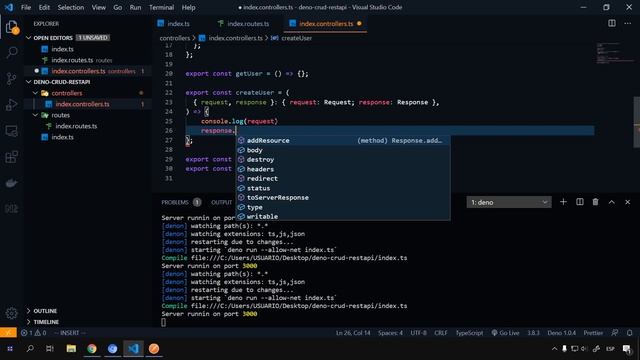Image resolution: width=640 pixels, height=360 pixels.
Task: Open the Edit menu
Action: (44, 7)
